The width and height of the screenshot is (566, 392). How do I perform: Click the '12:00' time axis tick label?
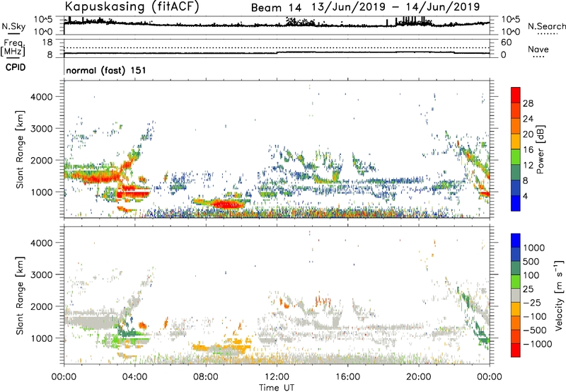277,377
